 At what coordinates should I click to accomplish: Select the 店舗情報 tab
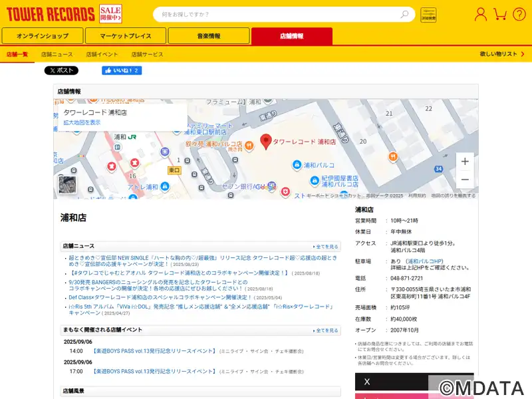(x=292, y=36)
